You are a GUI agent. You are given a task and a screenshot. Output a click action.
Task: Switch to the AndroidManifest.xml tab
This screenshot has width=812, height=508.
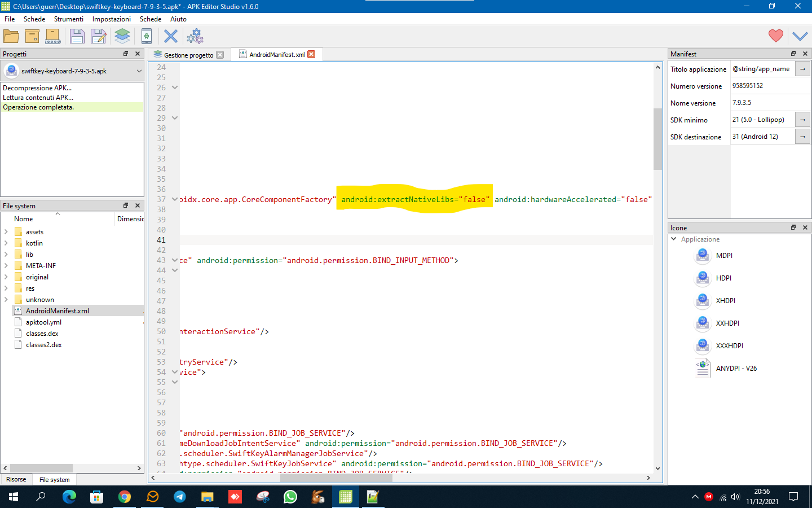click(x=277, y=54)
